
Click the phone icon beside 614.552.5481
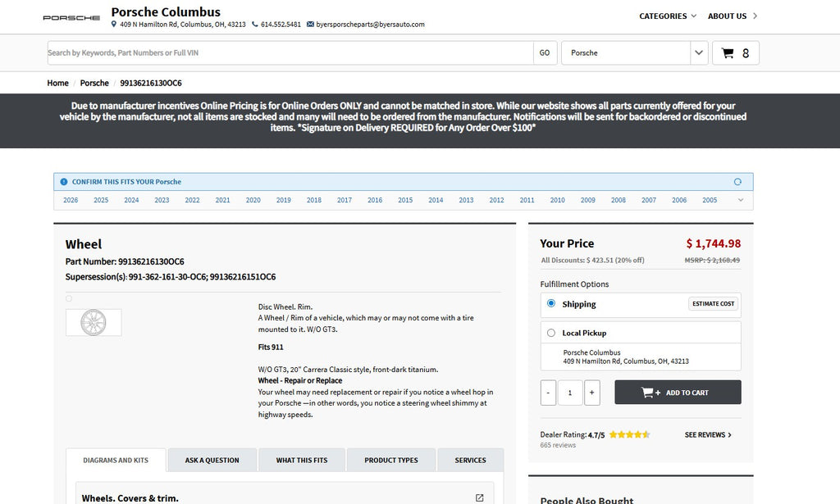point(255,25)
